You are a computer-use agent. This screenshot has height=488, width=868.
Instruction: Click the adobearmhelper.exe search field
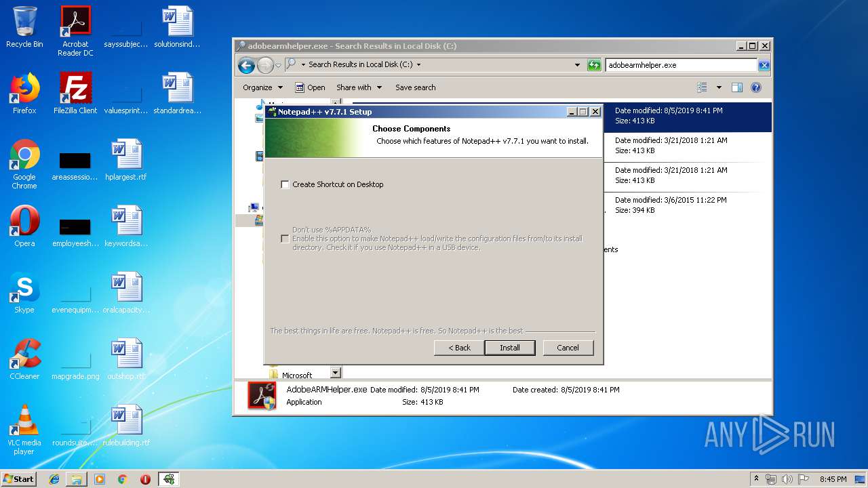681,65
